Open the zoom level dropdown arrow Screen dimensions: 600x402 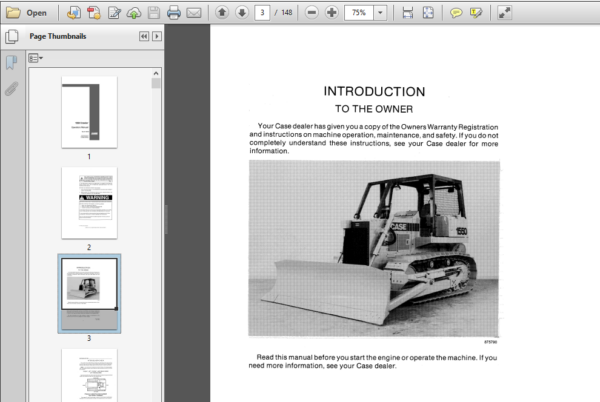click(380, 13)
